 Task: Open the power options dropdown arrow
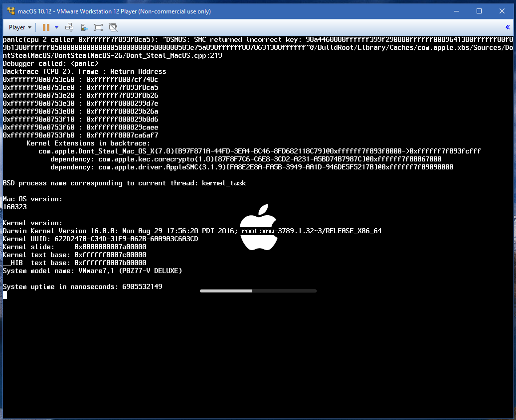click(57, 27)
